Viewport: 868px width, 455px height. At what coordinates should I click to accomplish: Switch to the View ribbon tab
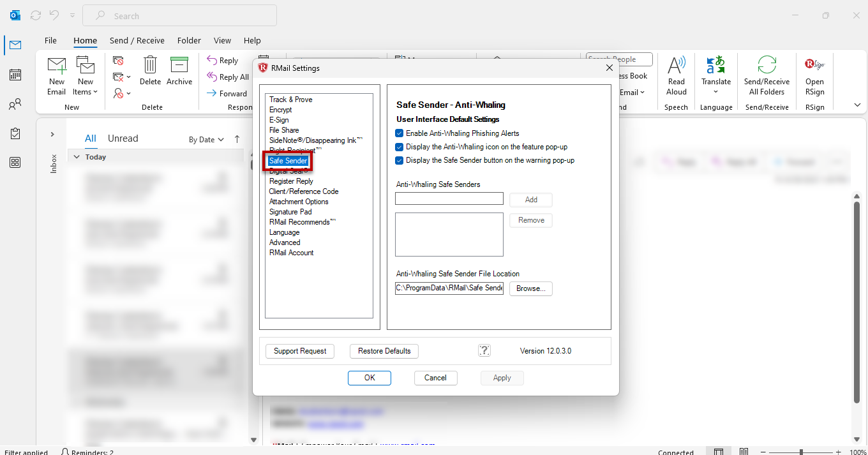[x=222, y=40]
